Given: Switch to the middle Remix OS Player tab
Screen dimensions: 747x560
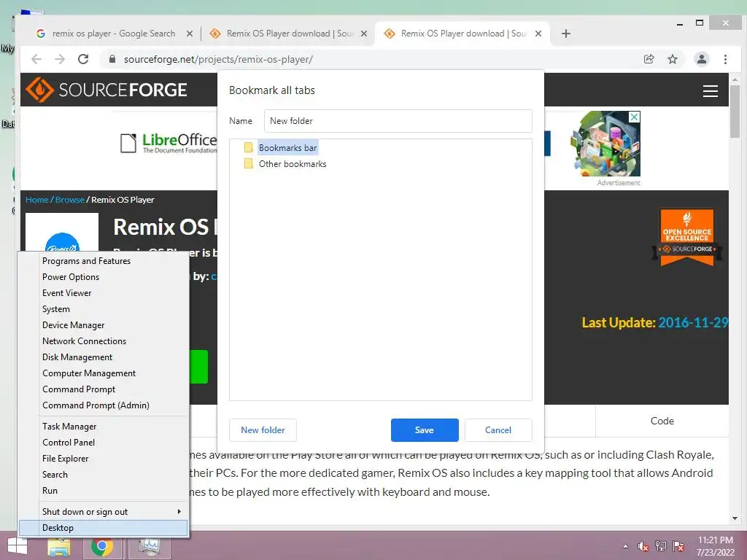Looking at the screenshot, I should [290, 34].
